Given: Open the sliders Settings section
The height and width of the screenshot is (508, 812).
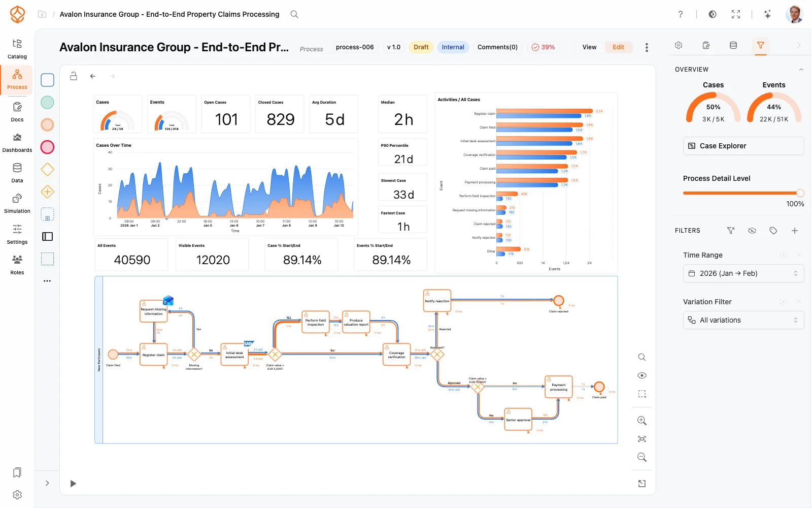Looking at the screenshot, I should pos(17,234).
